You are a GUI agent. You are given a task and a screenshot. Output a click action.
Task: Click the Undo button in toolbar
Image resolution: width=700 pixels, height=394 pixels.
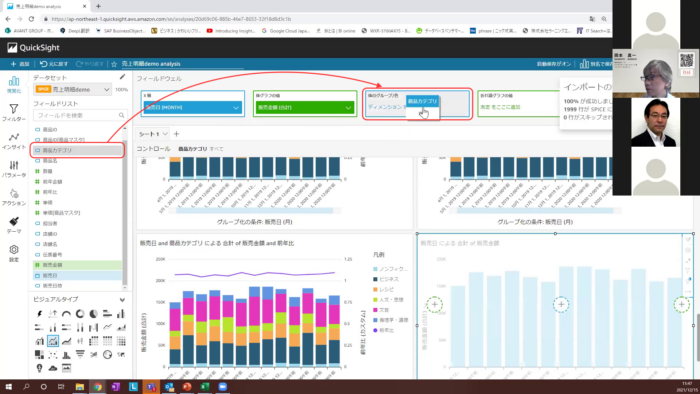pyautogui.click(x=54, y=64)
